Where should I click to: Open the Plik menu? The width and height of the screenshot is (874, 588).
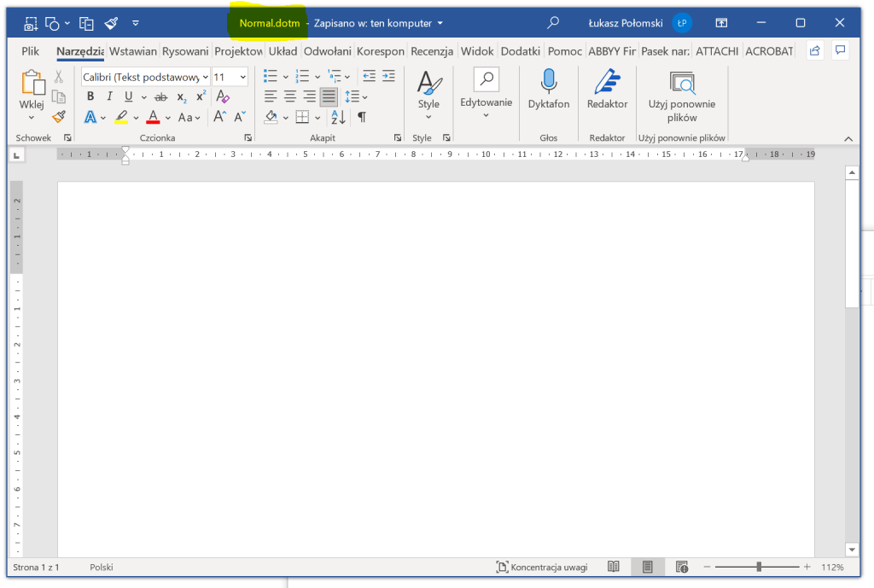(31, 51)
